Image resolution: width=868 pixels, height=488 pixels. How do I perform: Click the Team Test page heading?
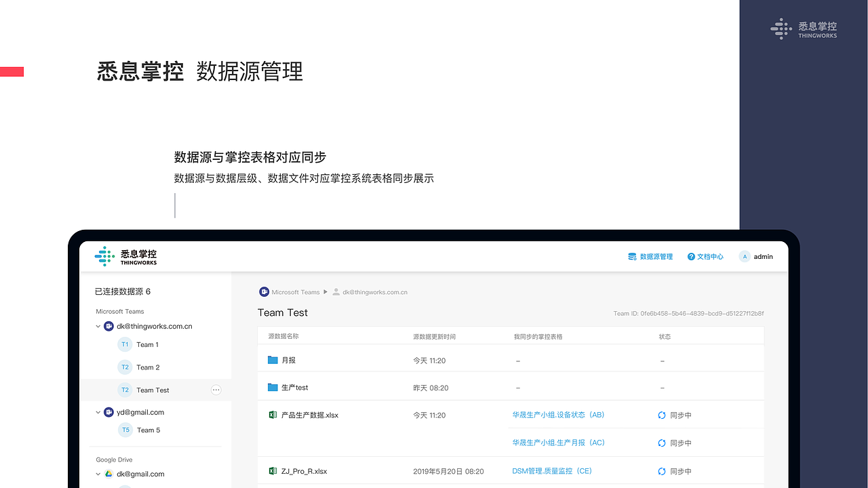[283, 312]
